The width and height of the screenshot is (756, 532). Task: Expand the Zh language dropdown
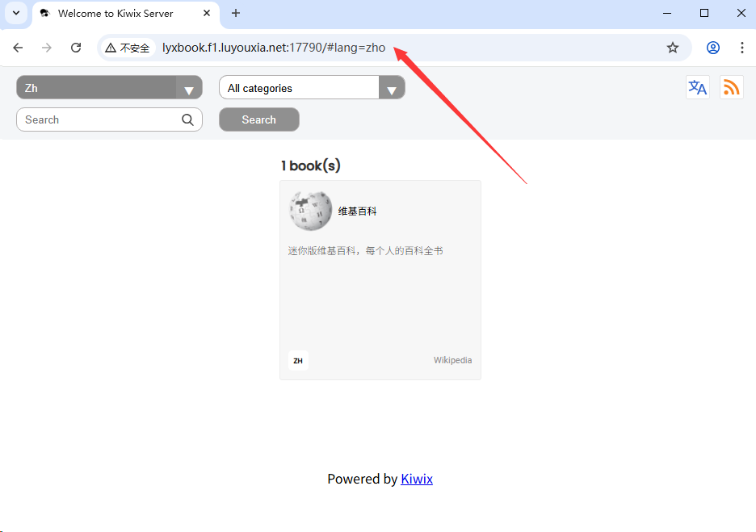pyautogui.click(x=110, y=87)
